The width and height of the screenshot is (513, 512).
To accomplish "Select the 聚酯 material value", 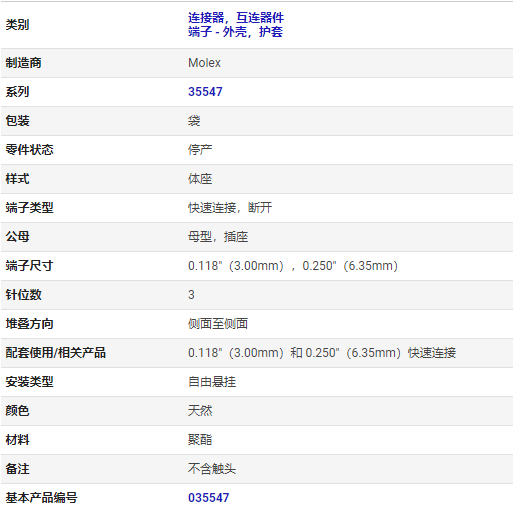I will click(x=200, y=440).
